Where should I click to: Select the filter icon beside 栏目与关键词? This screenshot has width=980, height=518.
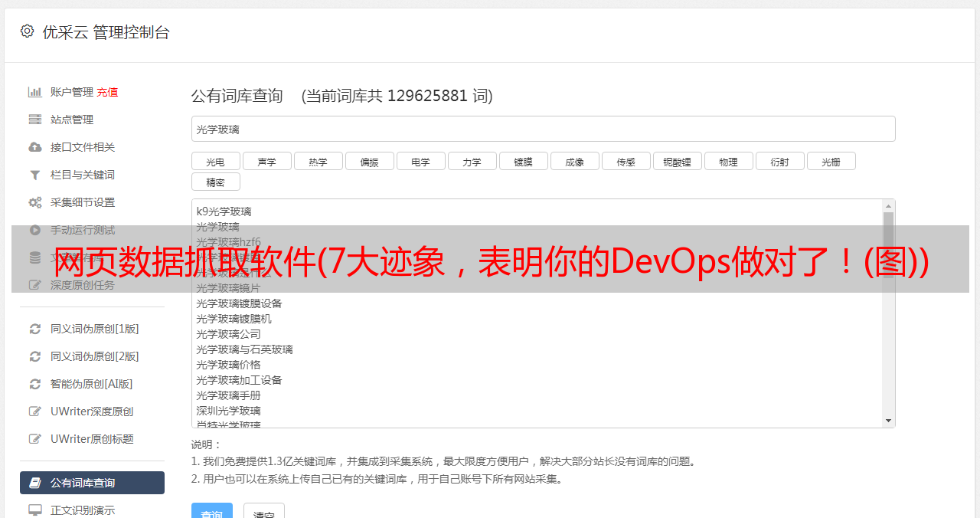(x=35, y=175)
